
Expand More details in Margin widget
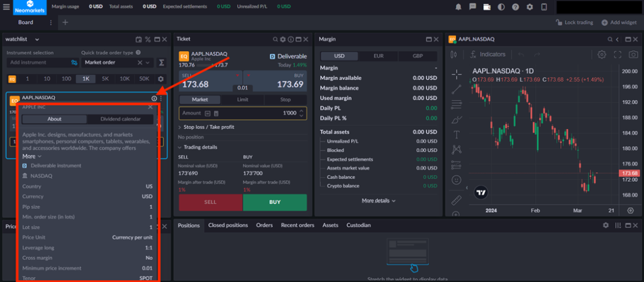click(x=379, y=201)
